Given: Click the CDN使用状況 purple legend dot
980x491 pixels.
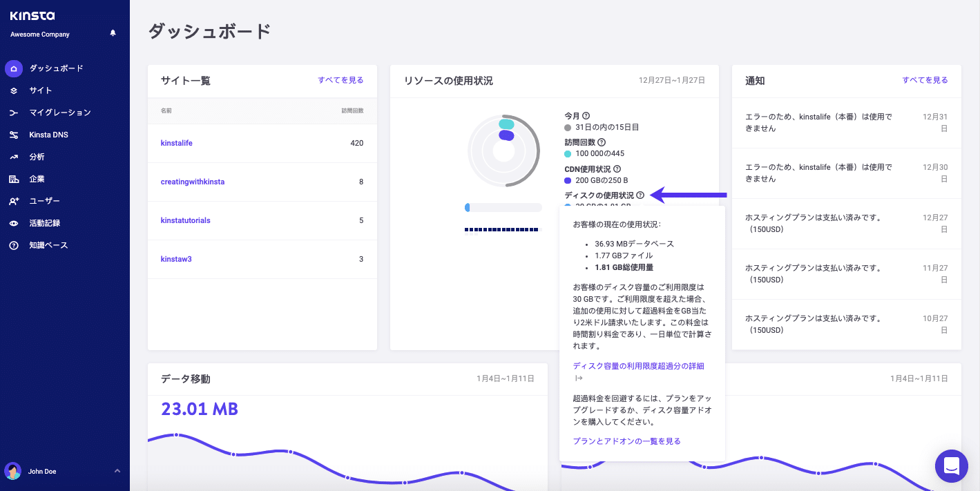Looking at the screenshot, I should 568,180.
